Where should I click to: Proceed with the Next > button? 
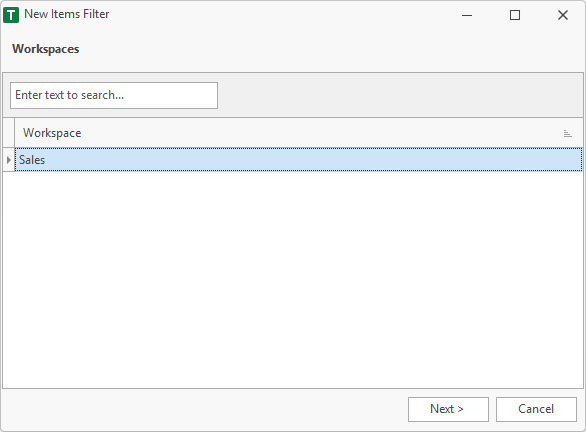(x=448, y=409)
